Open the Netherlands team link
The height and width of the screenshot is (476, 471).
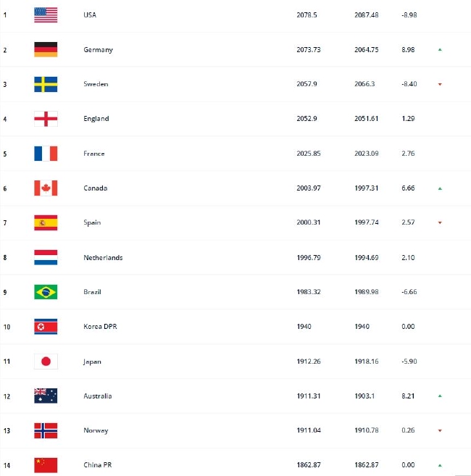click(103, 258)
